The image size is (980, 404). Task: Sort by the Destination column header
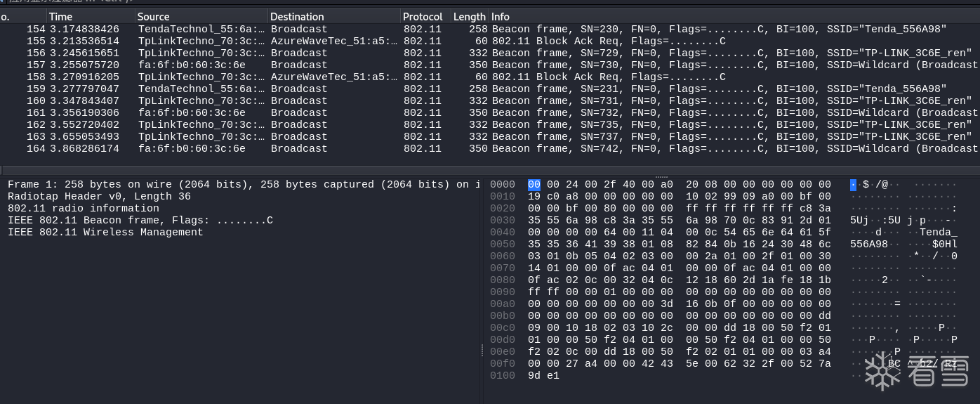[297, 16]
